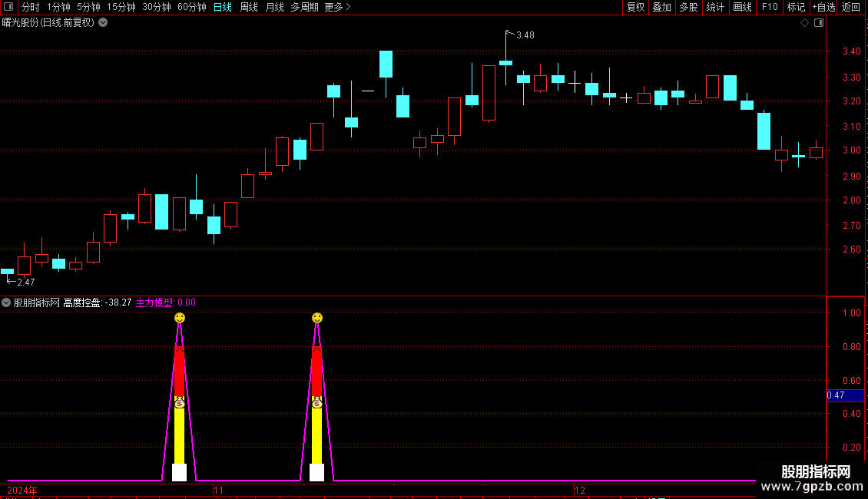Switch to the 日线 daily chart
The height and width of the screenshot is (499, 868).
point(223,7)
